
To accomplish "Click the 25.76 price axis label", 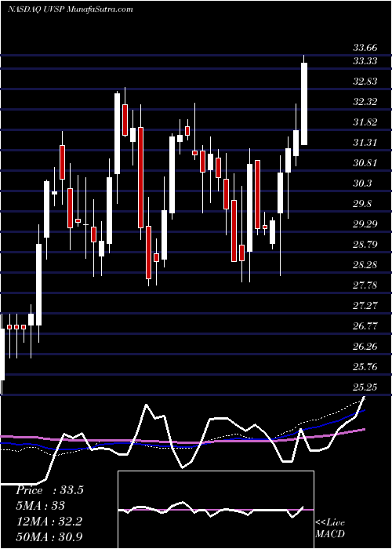I will tap(365, 366).
